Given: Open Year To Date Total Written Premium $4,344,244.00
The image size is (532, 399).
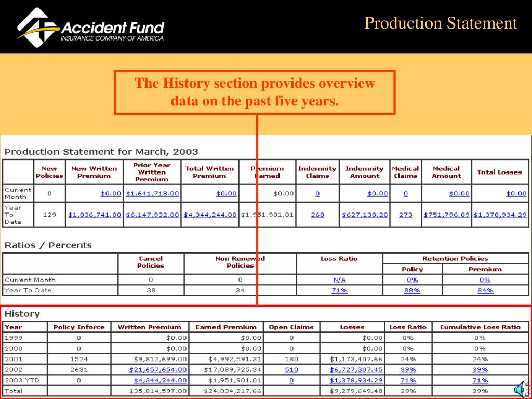Looking at the screenshot, I should (210, 215).
